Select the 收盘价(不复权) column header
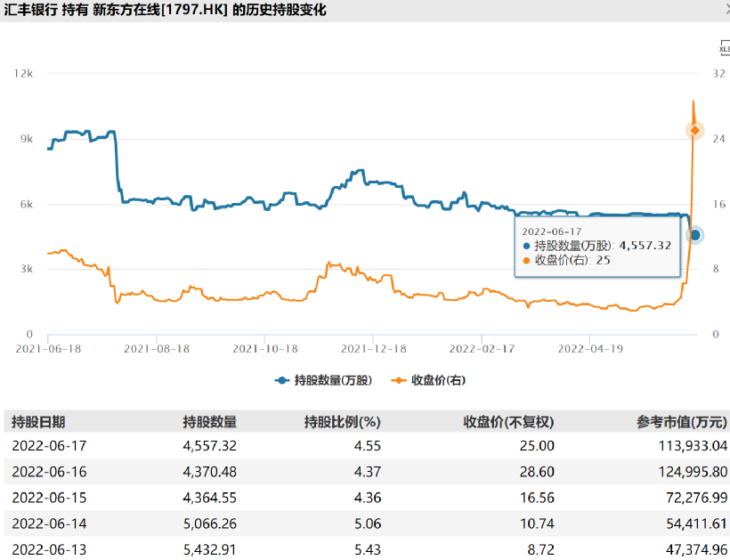The width and height of the screenshot is (730, 560). point(508,422)
